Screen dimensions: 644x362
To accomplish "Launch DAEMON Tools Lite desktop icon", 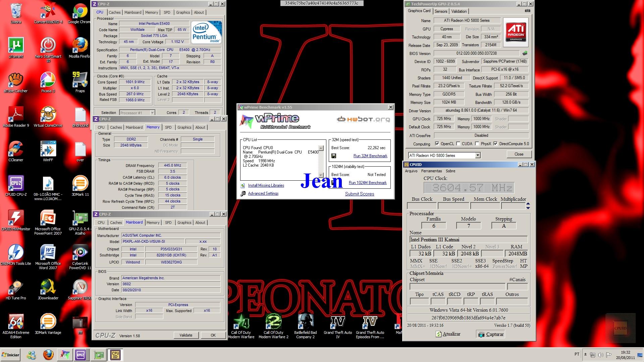I will point(16,255).
